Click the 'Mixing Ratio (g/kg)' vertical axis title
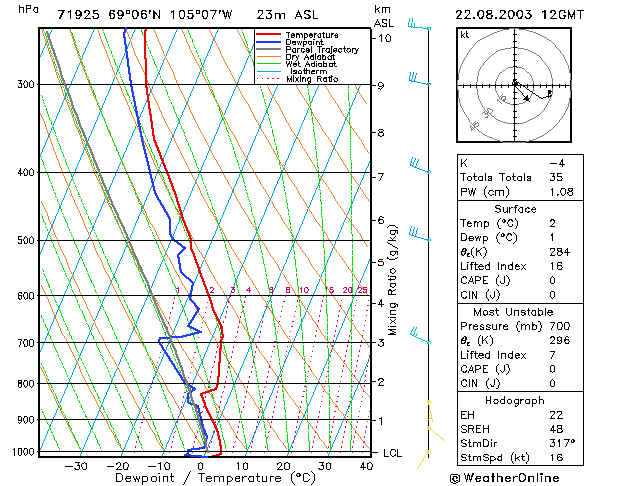The image size is (629, 486). click(x=392, y=280)
